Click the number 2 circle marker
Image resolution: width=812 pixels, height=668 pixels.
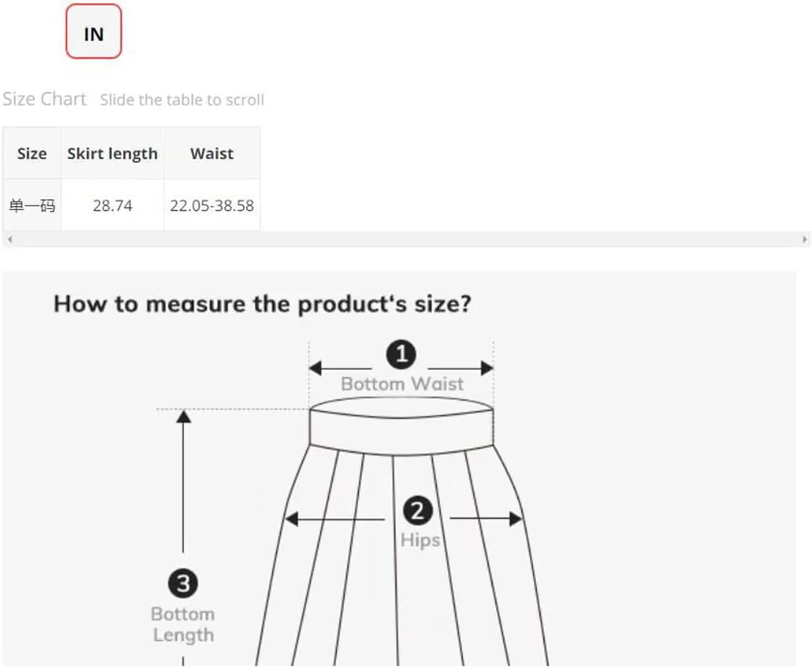point(418,512)
